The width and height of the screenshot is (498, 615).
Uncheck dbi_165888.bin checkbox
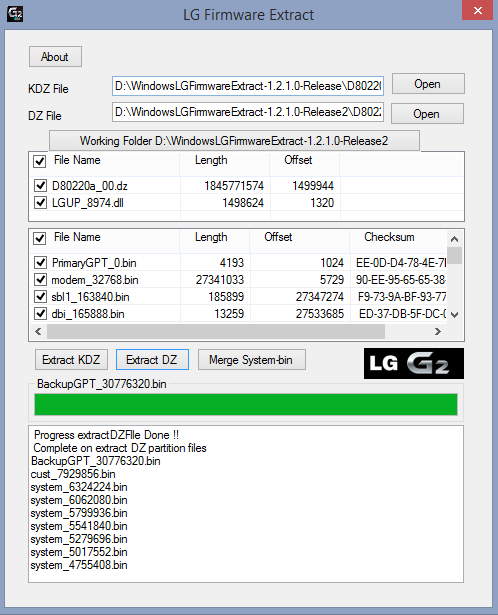(40, 314)
